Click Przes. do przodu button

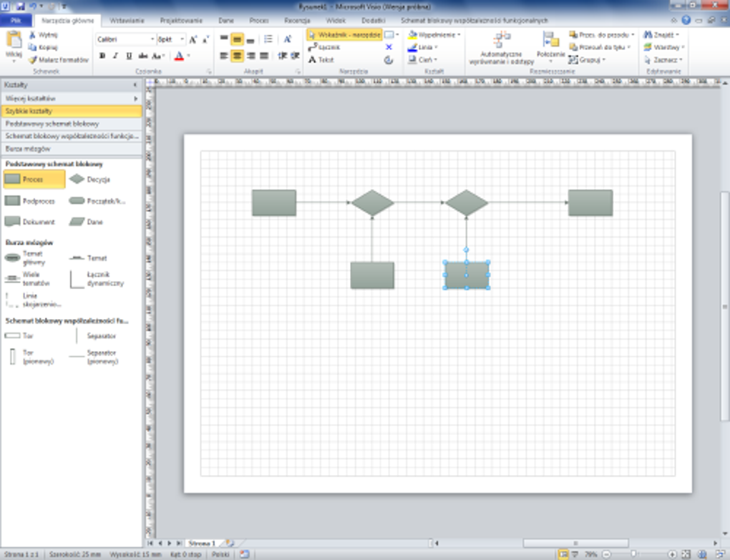point(601,35)
